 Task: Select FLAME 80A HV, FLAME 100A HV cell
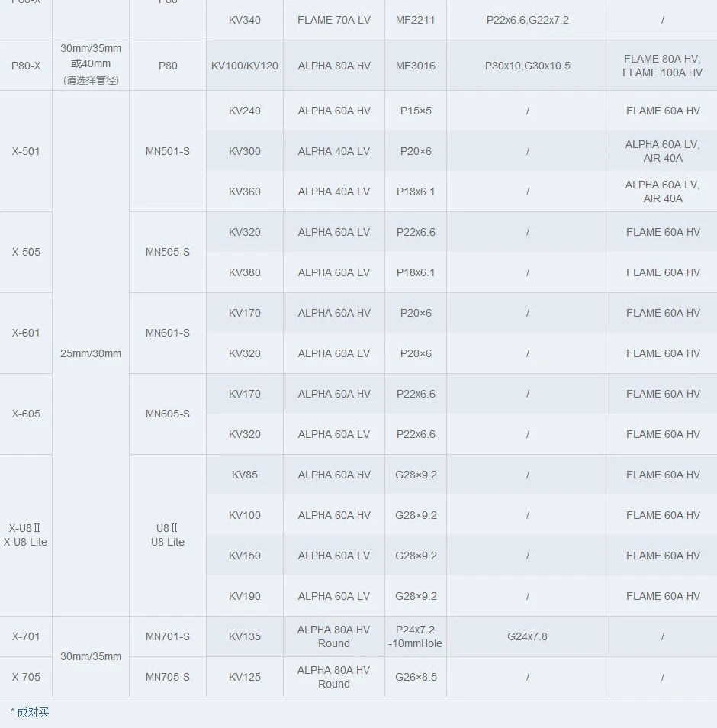tap(662, 66)
